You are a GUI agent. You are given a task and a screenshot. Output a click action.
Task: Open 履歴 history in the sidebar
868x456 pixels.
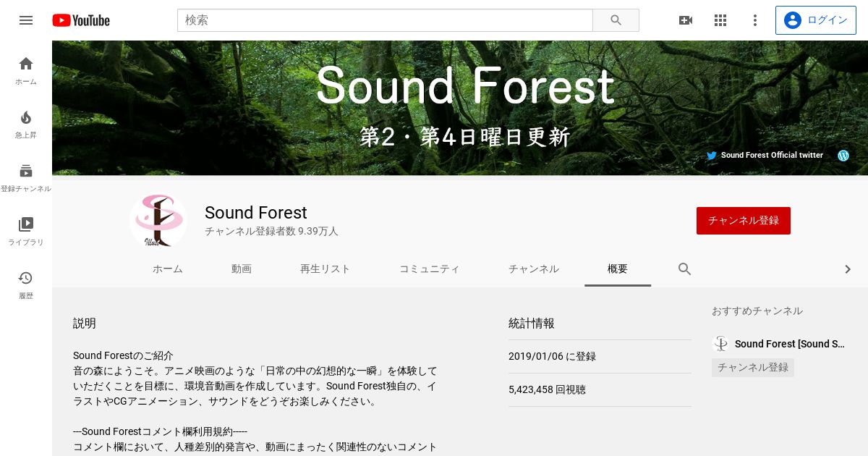[26, 284]
